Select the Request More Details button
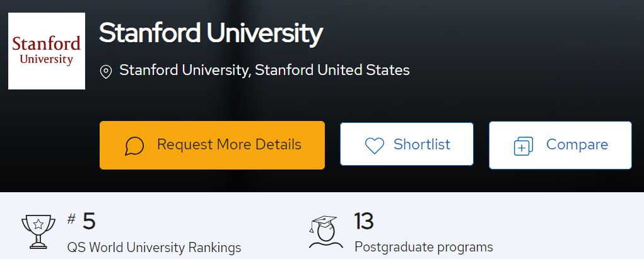Screen dimensions: 644x259 point(212,145)
